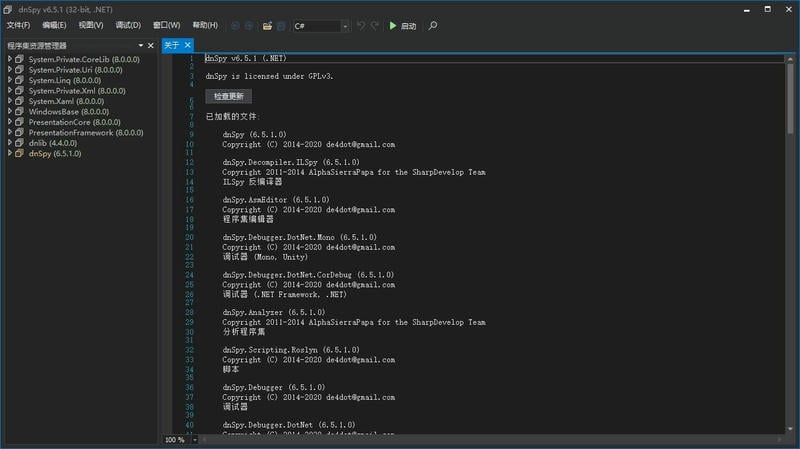Click the PresentationFramework assembly icon
The width and height of the screenshot is (800, 449).
(x=19, y=132)
